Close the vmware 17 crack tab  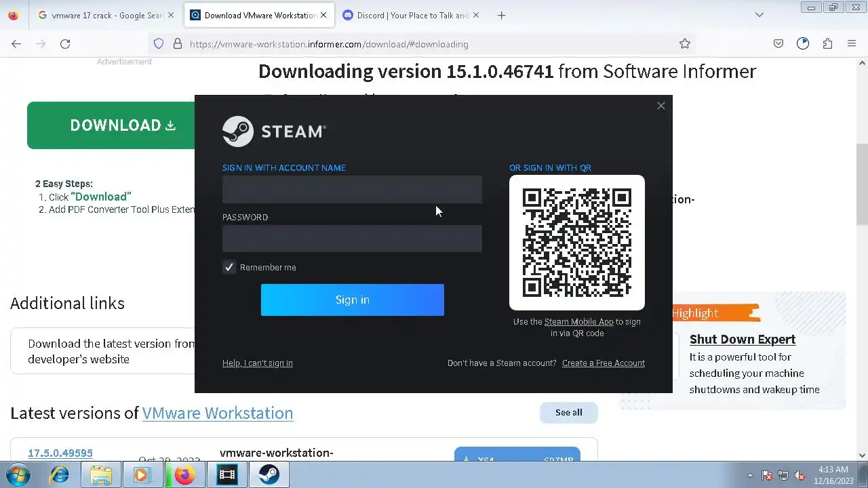(x=171, y=15)
